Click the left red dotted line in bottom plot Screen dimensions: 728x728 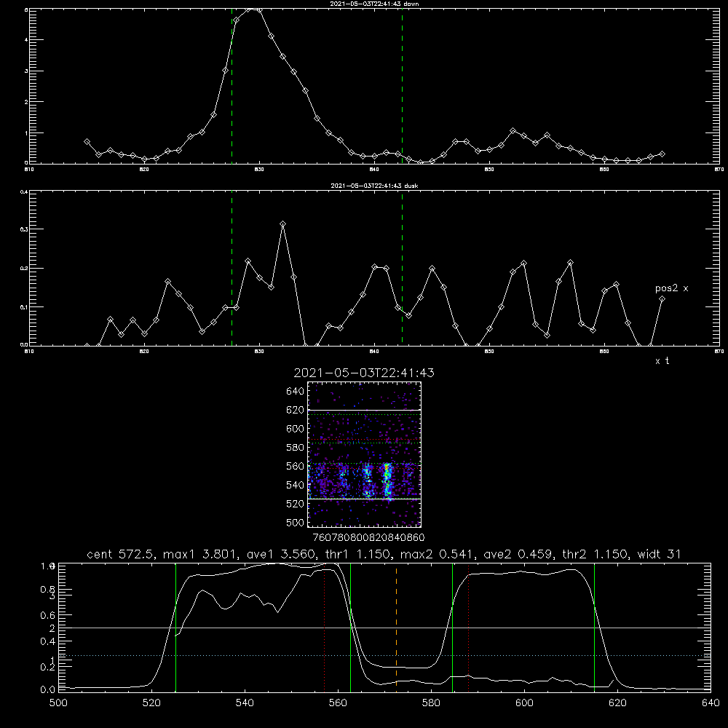pos(324,628)
